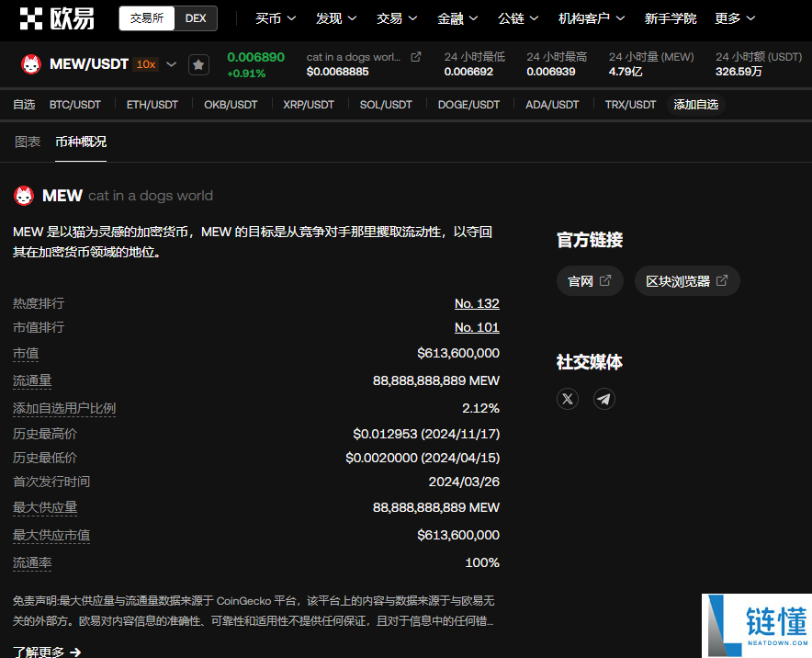Open the SOL/USDT quick pair

coord(386,105)
